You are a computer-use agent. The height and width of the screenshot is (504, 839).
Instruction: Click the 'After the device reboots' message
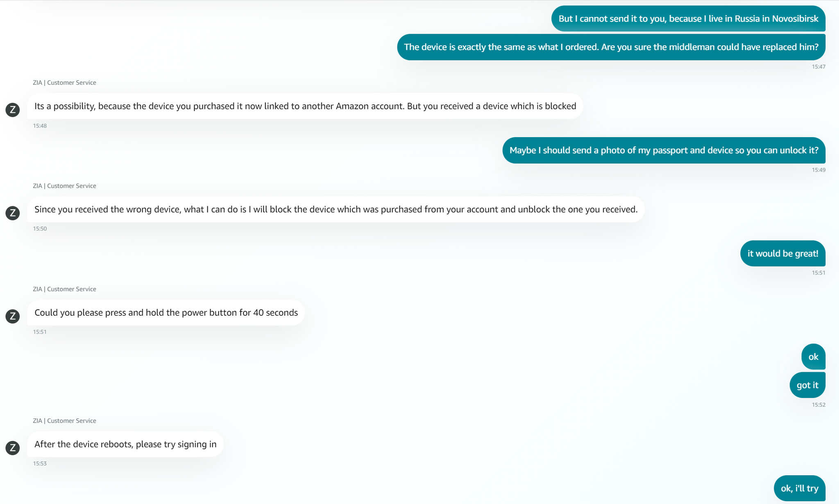[125, 444]
